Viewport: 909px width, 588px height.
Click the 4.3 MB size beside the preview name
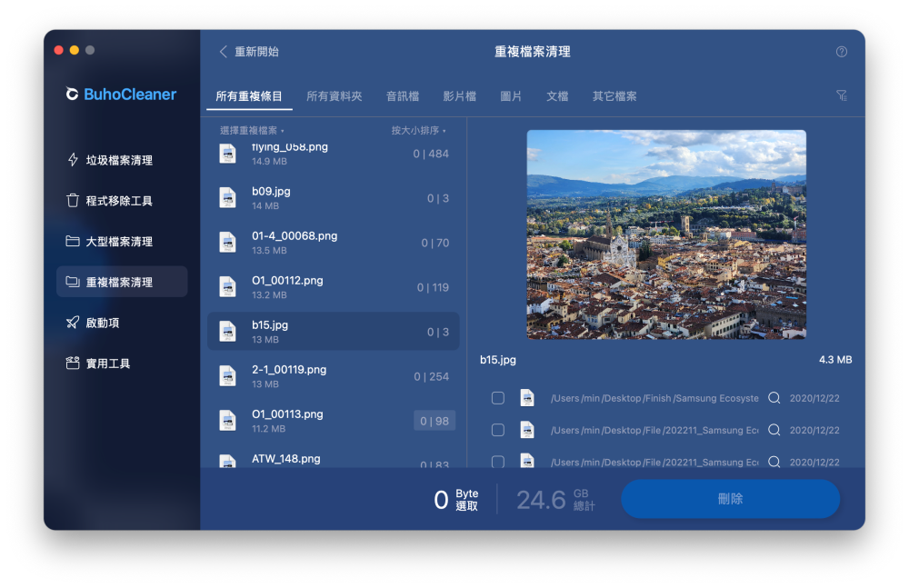point(835,360)
